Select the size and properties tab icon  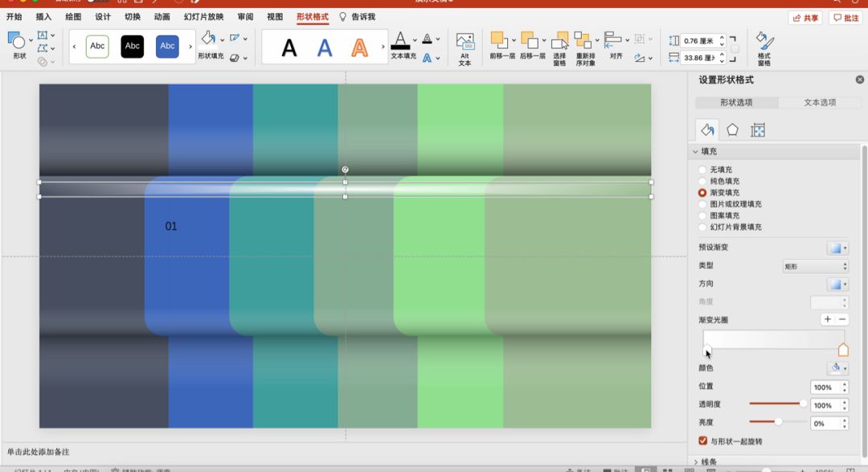(758, 130)
